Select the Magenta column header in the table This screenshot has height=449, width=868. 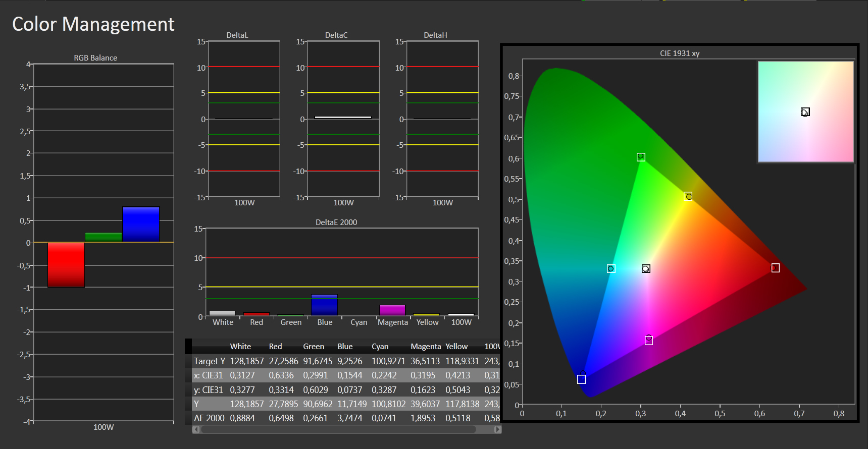426,347
